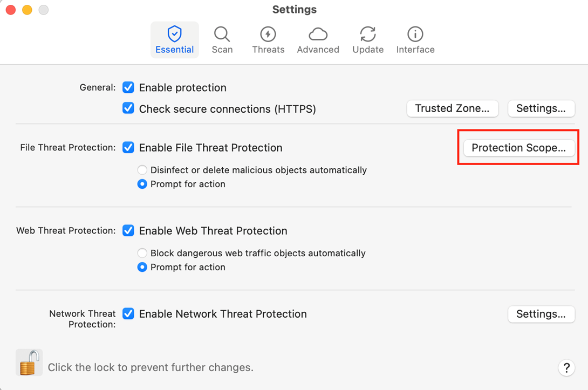Viewport: 588px width, 390px height.
Task: Open the Threats lightning bolt tab
Action: pyautogui.click(x=268, y=40)
